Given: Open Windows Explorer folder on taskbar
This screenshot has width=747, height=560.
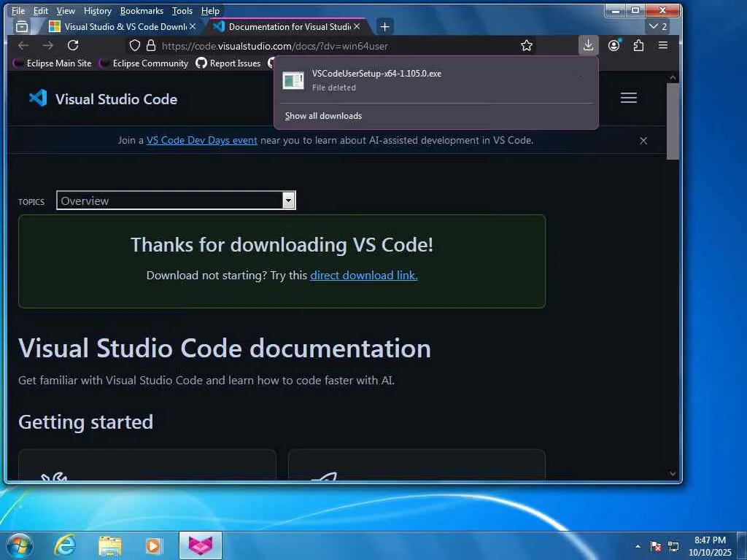Looking at the screenshot, I should [109, 545].
